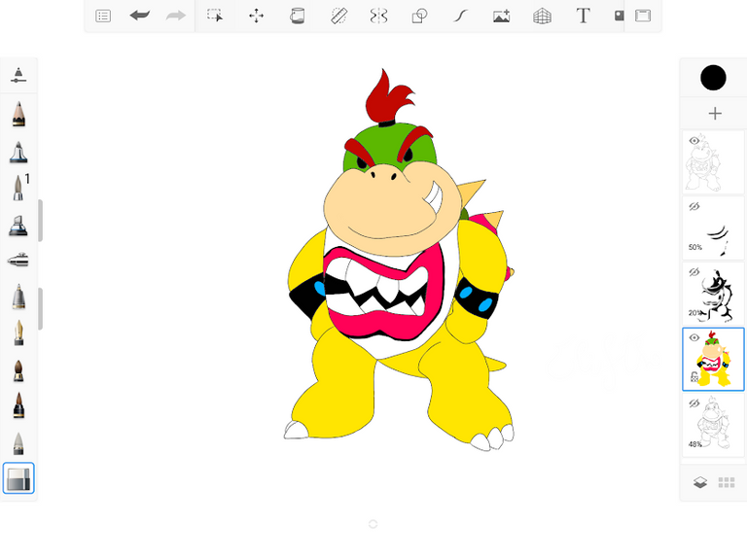Screen dimensions: 747x560
Task: Open the Draw Styles shapes tool
Action: pyautogui.click(x=419, y=16)
